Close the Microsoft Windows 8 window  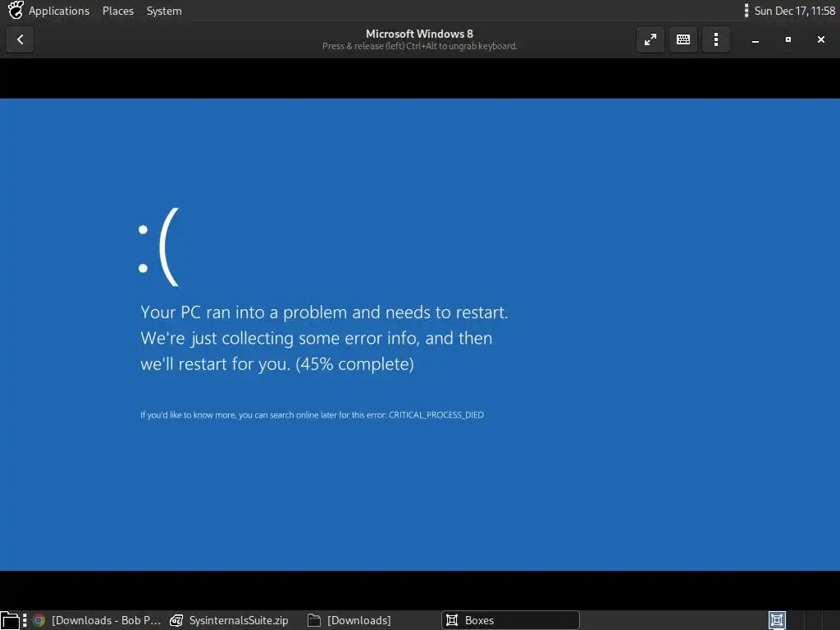click(x=820, y=39)
